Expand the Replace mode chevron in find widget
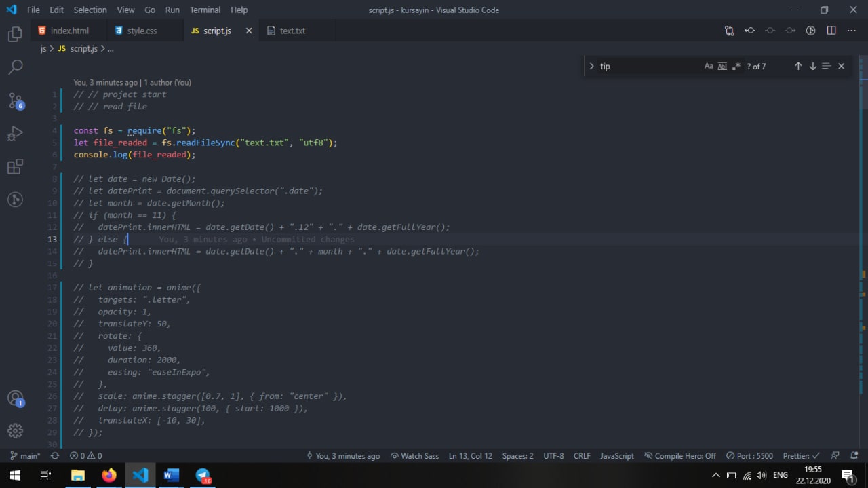Image resolution: width=868 pixels, height=488 pixels. tap(591, 66)
